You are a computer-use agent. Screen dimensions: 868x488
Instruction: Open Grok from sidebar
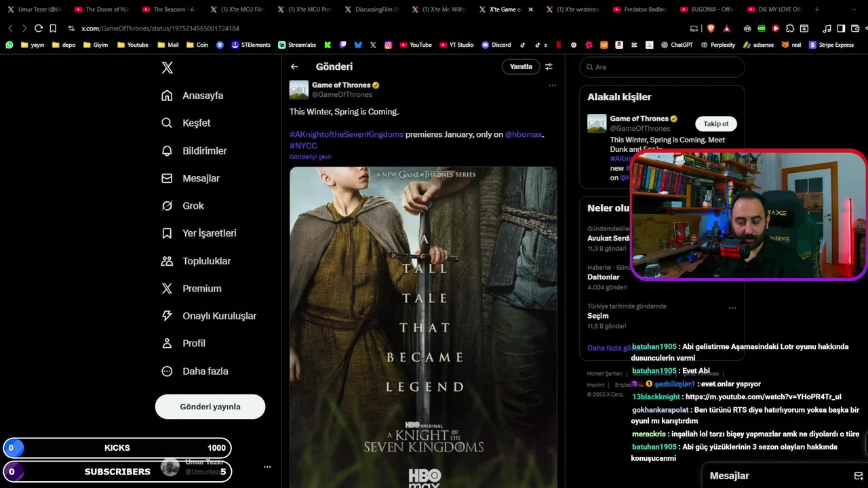coord(182,205)
